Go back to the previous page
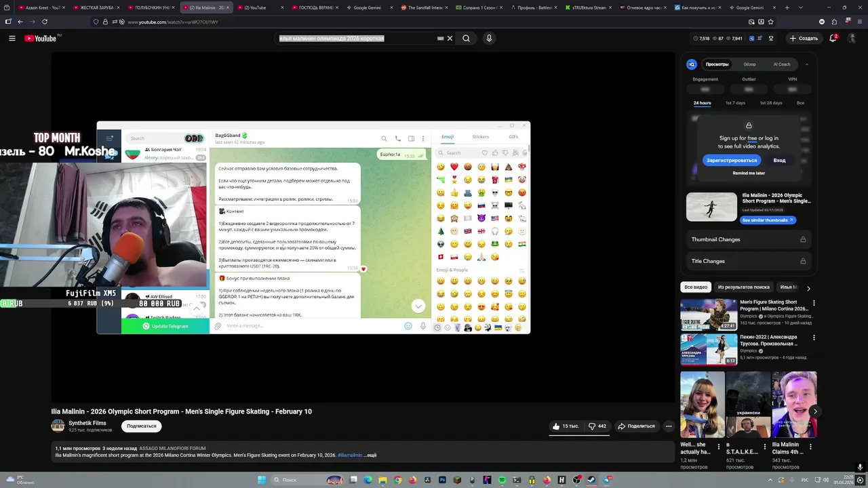The height and width of the screenshot is (488, 868). [x=20, y=22]
